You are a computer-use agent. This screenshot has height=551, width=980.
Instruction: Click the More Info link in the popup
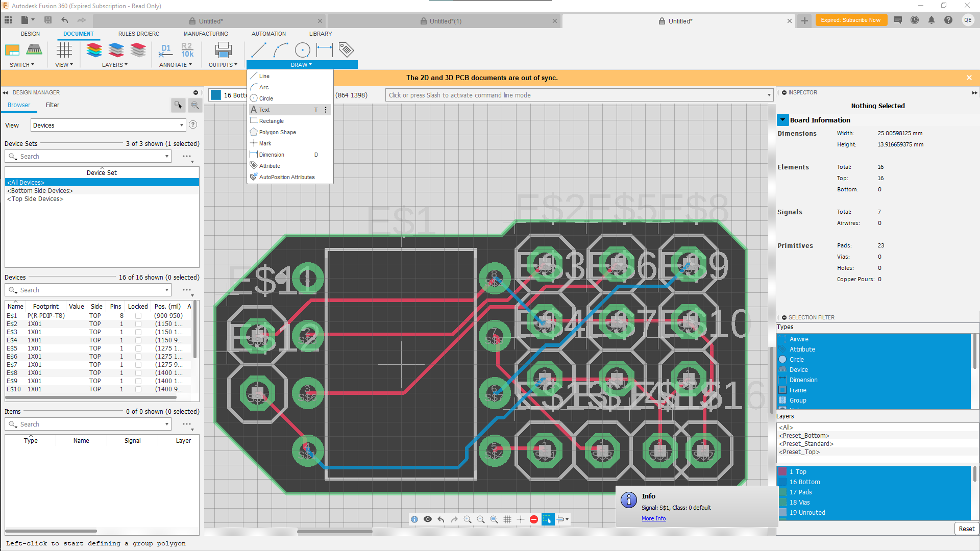point(654,518)
